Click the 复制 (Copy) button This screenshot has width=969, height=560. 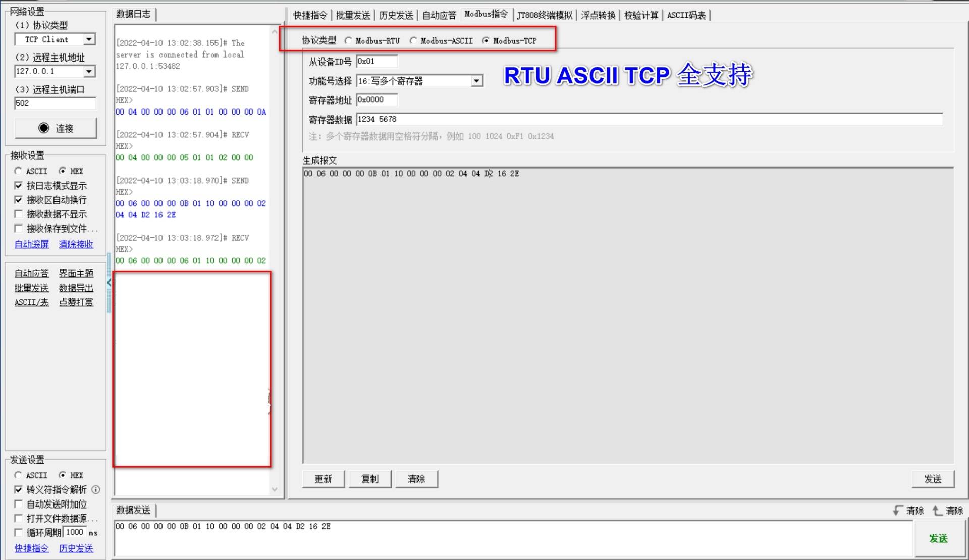click(x=371, y=479)
